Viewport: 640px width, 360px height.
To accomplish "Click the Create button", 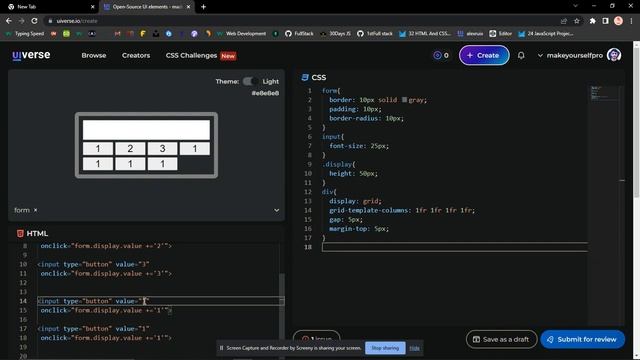I will [x=484, y=55].
